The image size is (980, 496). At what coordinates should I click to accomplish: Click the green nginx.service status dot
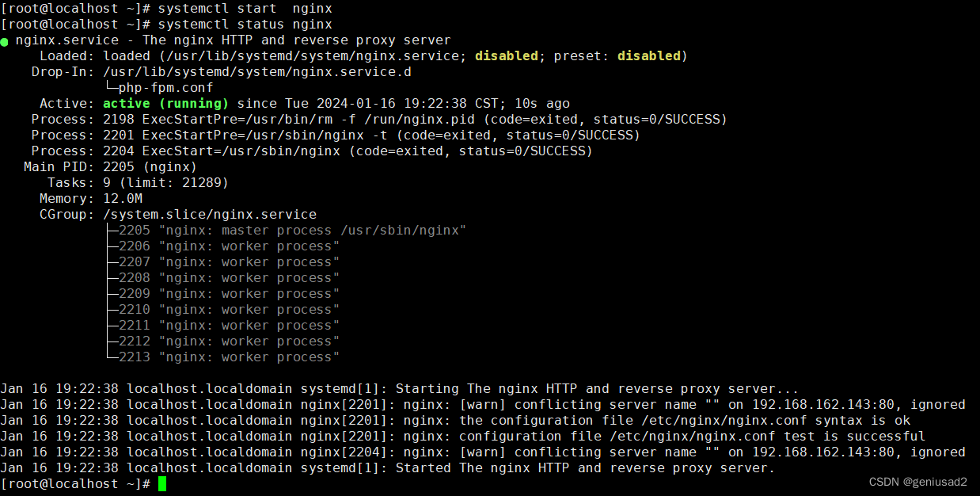(x=6, y=40)
